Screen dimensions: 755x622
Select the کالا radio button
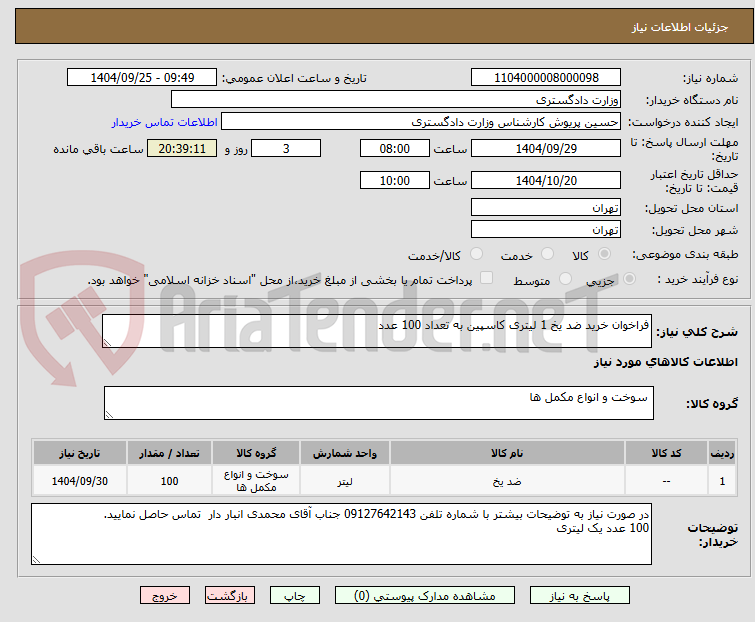pos(604,254)
